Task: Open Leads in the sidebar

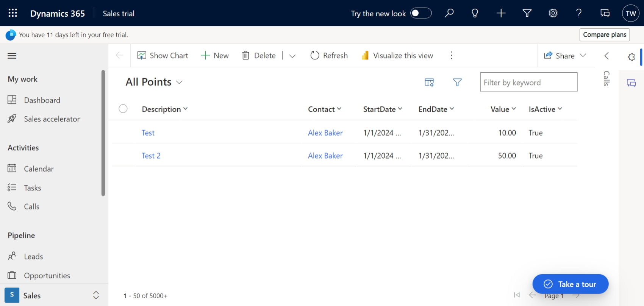Action: [x=33, y=256]
